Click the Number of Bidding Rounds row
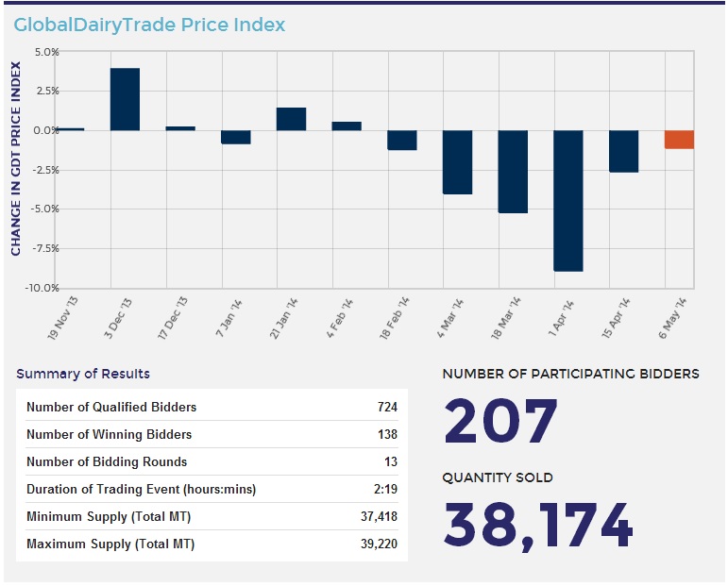 pos(212,462)
